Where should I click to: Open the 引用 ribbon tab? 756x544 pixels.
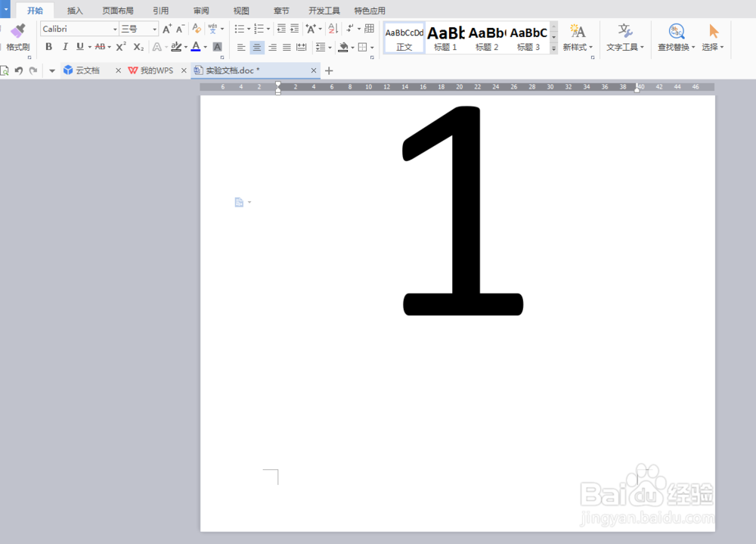click(x=160, y=11)
